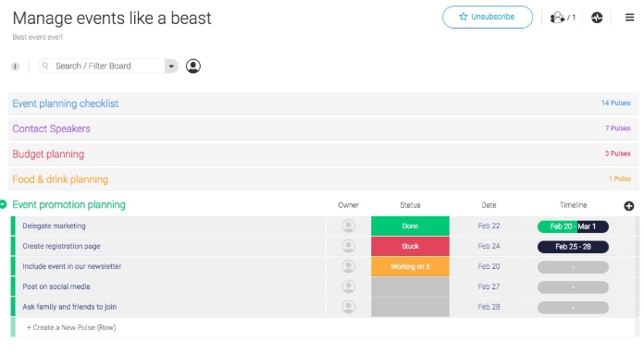Screen dimensions: 644x354
Task: Expand the Budget planning group
Action: click(x=48, y=154)
